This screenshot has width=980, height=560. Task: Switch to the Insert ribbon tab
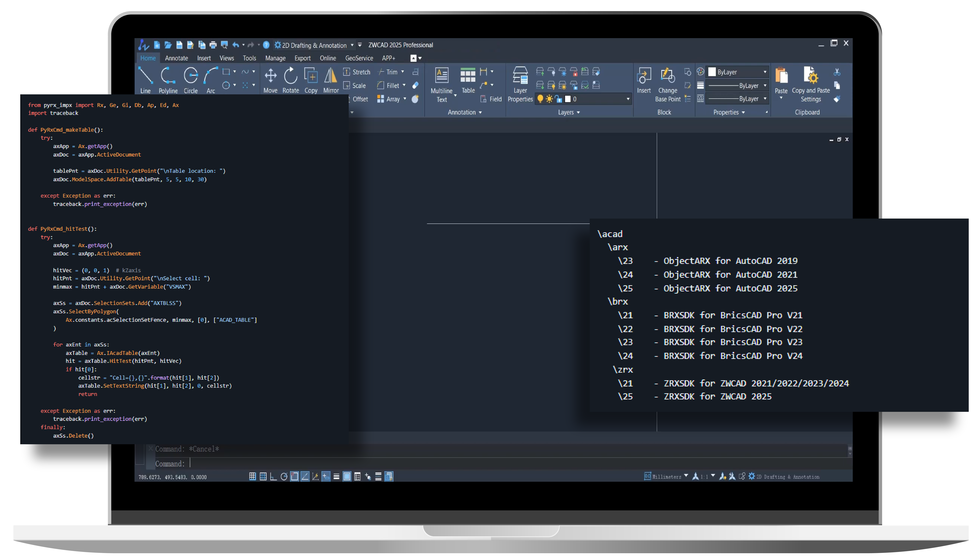tap(204, 58)
